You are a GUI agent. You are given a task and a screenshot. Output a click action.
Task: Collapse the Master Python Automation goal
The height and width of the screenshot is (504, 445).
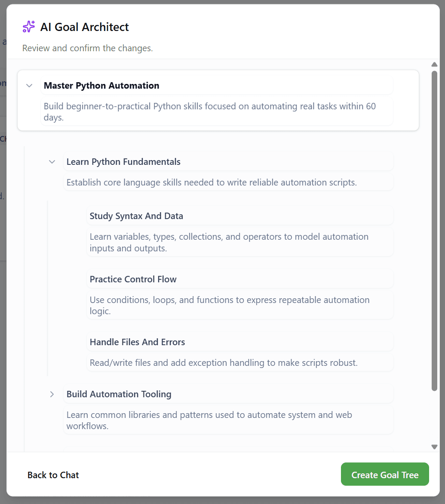click(29, 86)
